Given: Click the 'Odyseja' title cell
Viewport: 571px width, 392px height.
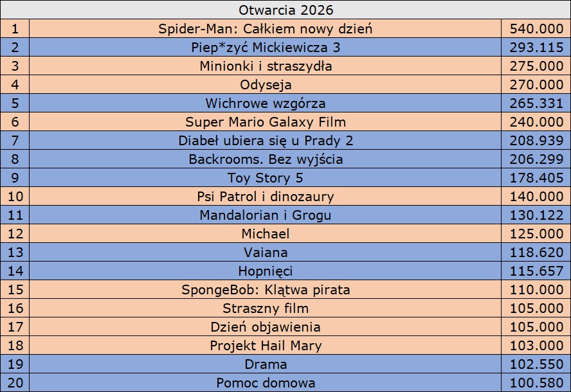Looking at the screenshot, I should [265, 84].
